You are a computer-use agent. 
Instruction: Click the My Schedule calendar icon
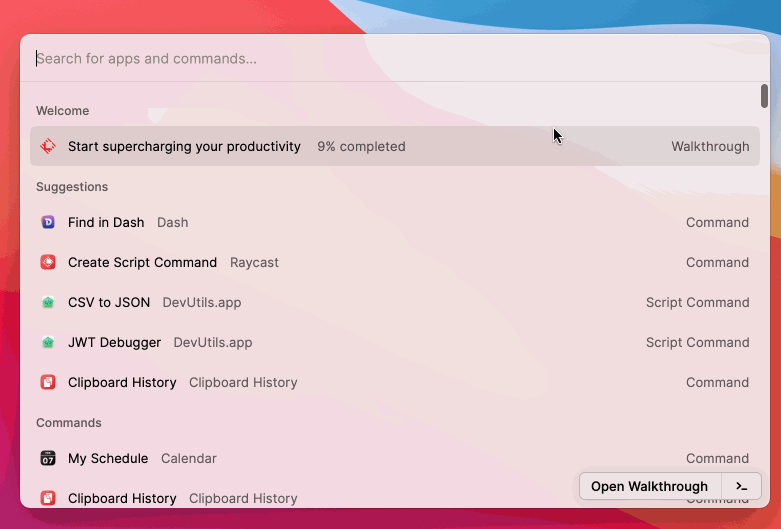pyautogui.click(x=48, y=458)
